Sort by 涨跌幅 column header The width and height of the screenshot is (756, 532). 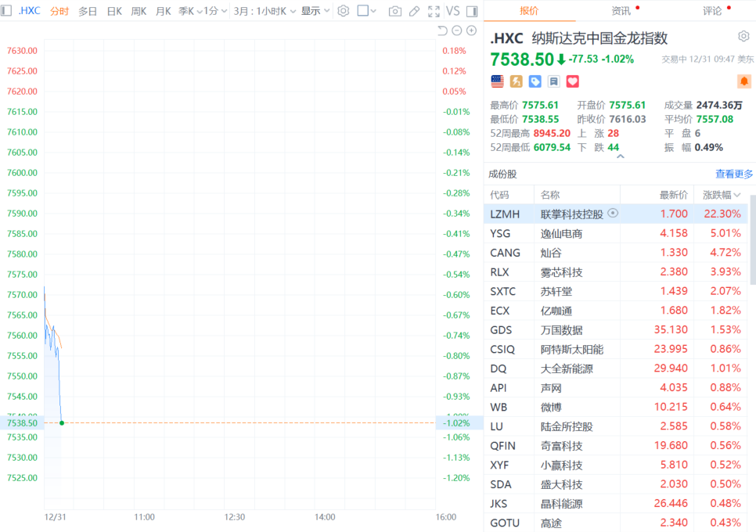(722, 195)
